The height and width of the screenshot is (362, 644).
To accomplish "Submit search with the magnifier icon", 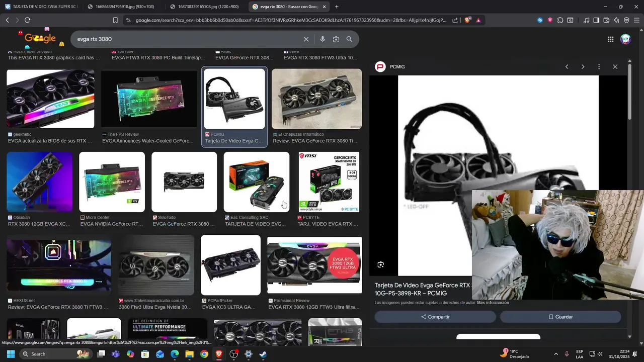I will pyautogui.click(x=349, y=39).
